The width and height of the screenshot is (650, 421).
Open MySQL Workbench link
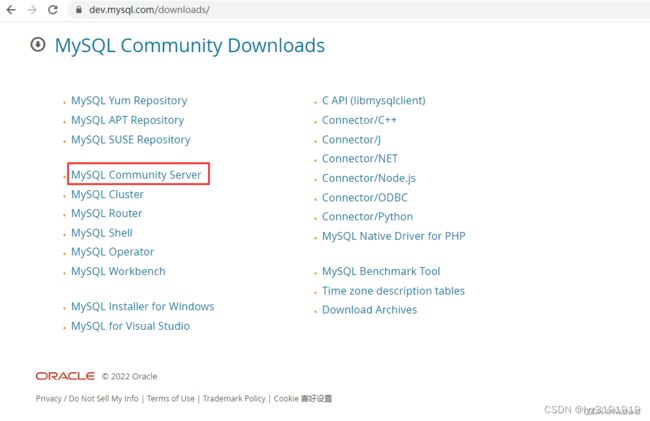pyautogui.click(x=118, y=271)
